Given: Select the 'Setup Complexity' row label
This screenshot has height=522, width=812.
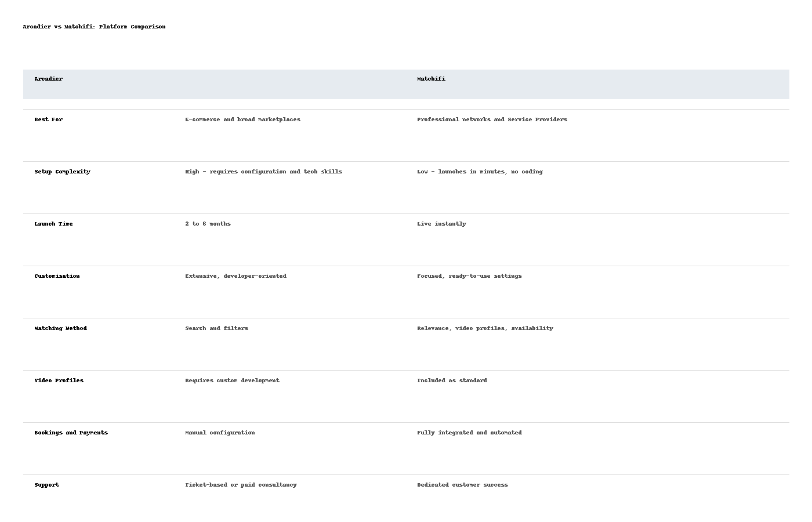Looking at the screenshot, I should 63,172.
